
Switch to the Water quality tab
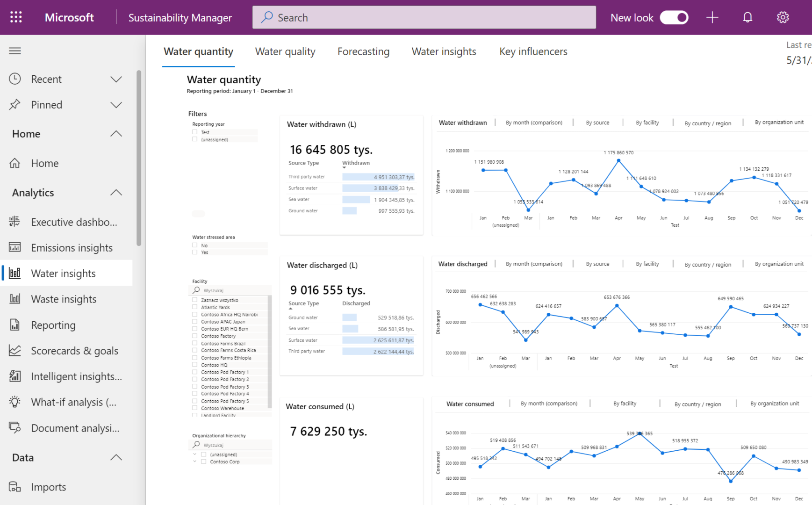click(x=285, y=51)
